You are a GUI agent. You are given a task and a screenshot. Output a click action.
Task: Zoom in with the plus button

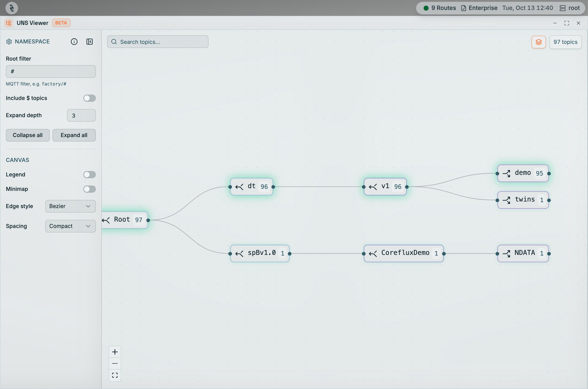(x=115, y=352)
